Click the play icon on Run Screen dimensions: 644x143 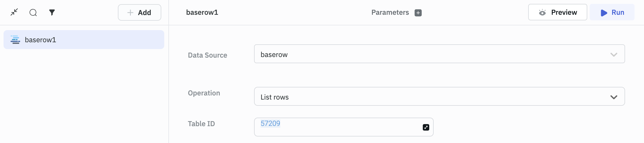point(604,13)
